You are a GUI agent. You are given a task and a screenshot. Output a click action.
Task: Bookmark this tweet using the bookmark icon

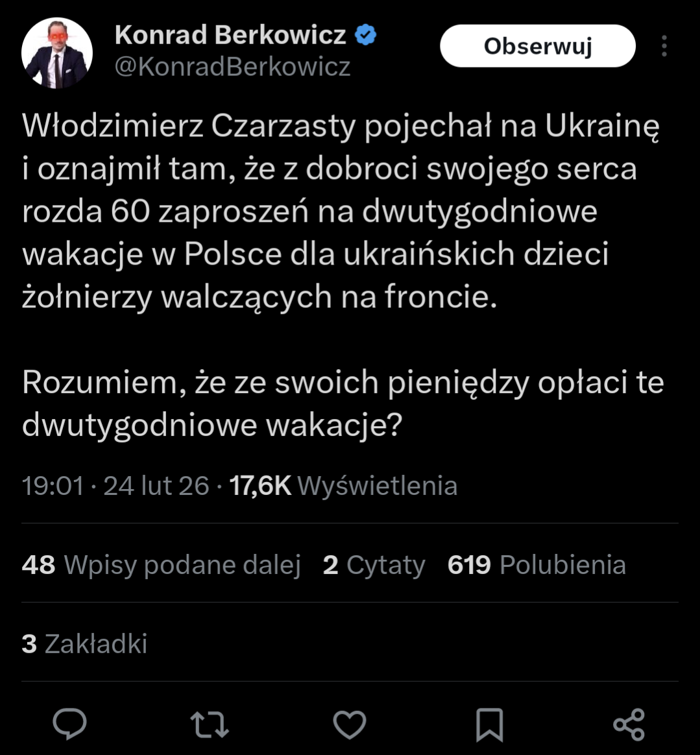489,725
